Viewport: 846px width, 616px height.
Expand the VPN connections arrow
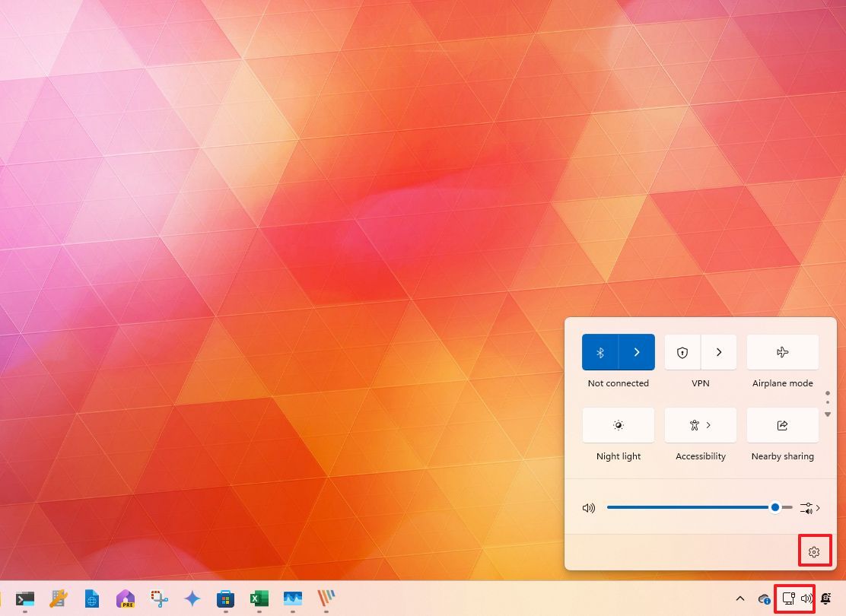tap(719, 352)
